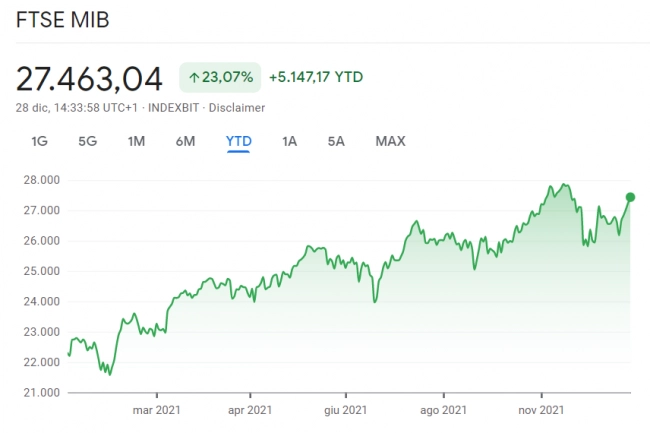Click the INDEXBIT exchange label

174,107
